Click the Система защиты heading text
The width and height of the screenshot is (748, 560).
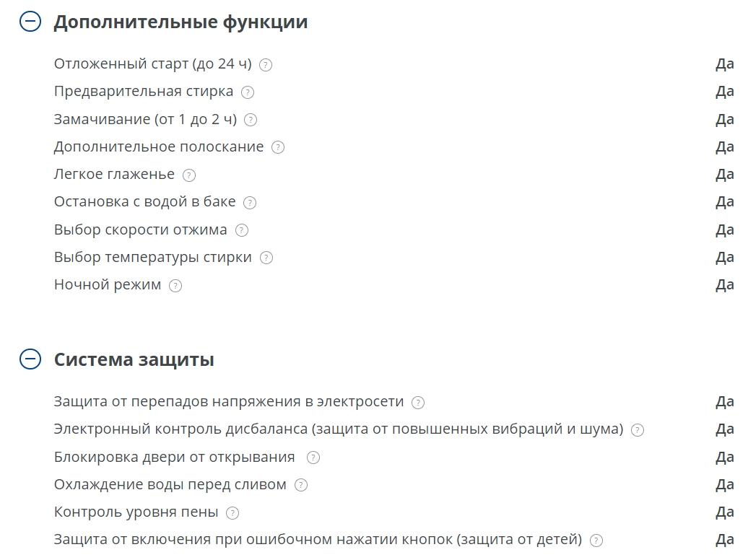pyautogui.click(x=134, y=359)
